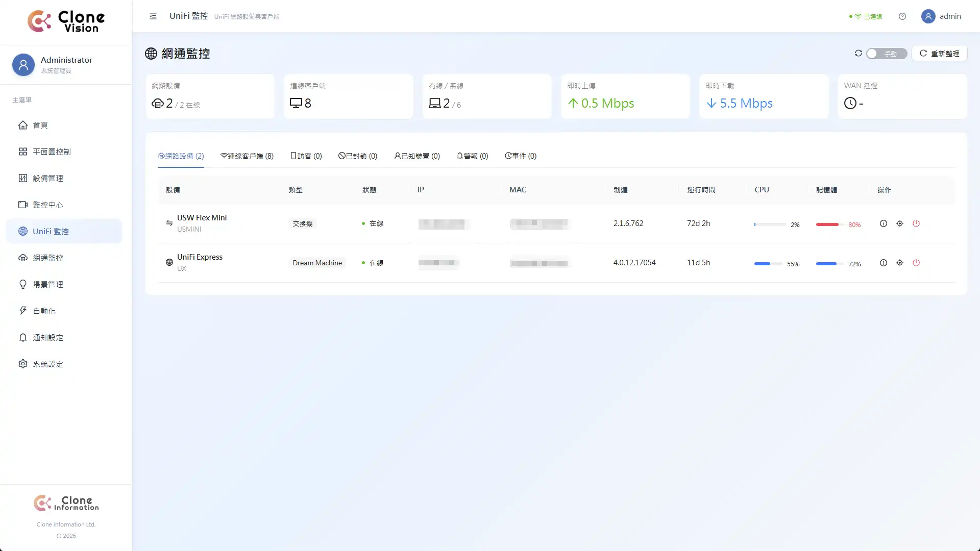This screenshot has height=551, width=980.
Task: Go to 系統設定 in sidebar
Action: 48,364
